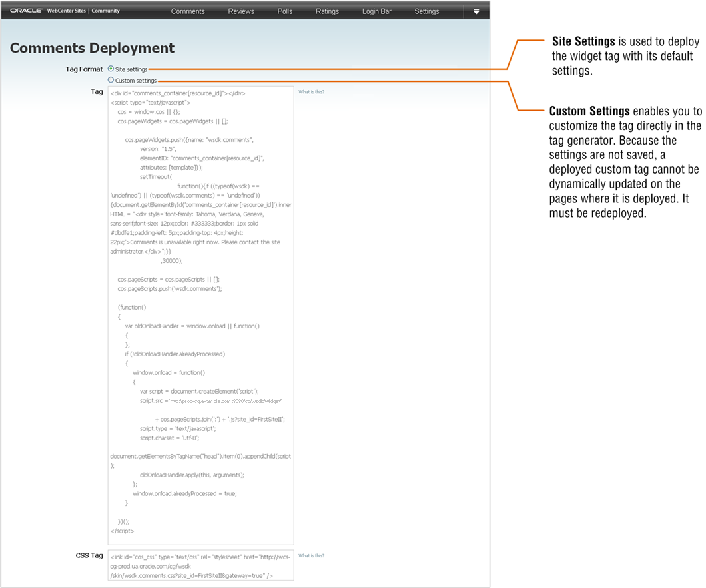The image size is (706, 588).
Task: Open the Reviews menu
Action: pyautogui.click(x=241, y=11)
